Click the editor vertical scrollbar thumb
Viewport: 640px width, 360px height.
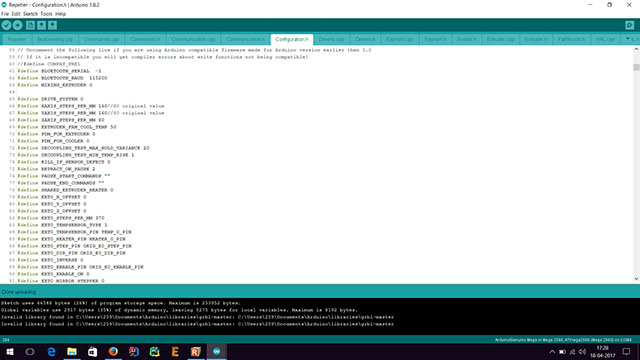click(x=636, y=67)
